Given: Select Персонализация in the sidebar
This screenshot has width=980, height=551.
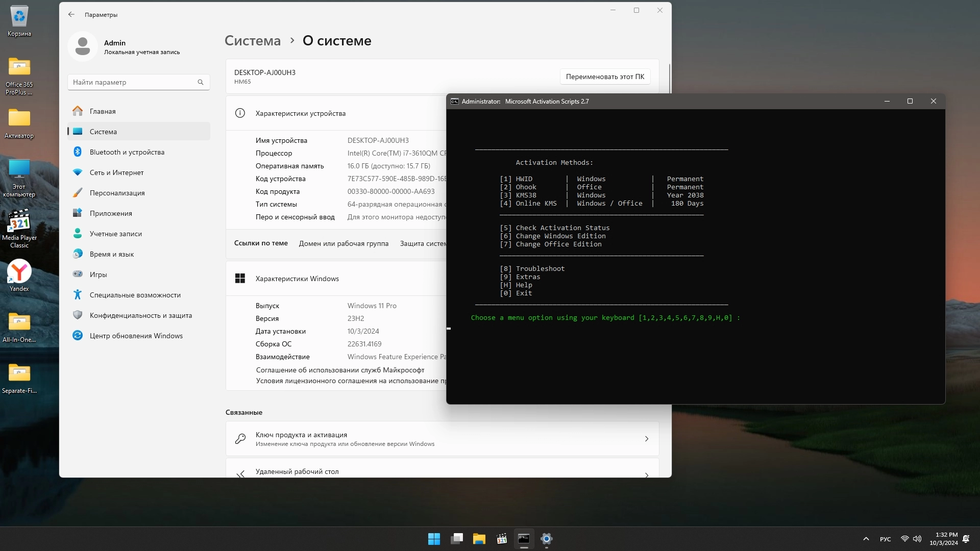Looking at the screenshot, I should (x=117, y=193).
